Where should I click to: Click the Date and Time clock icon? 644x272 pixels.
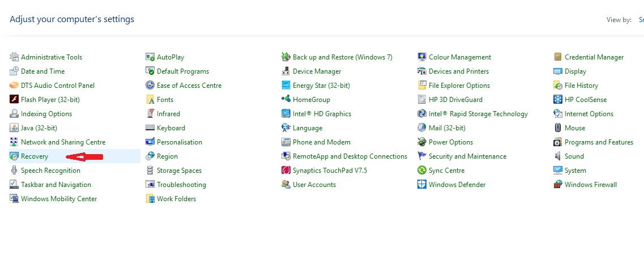click(x=14, y=71)
